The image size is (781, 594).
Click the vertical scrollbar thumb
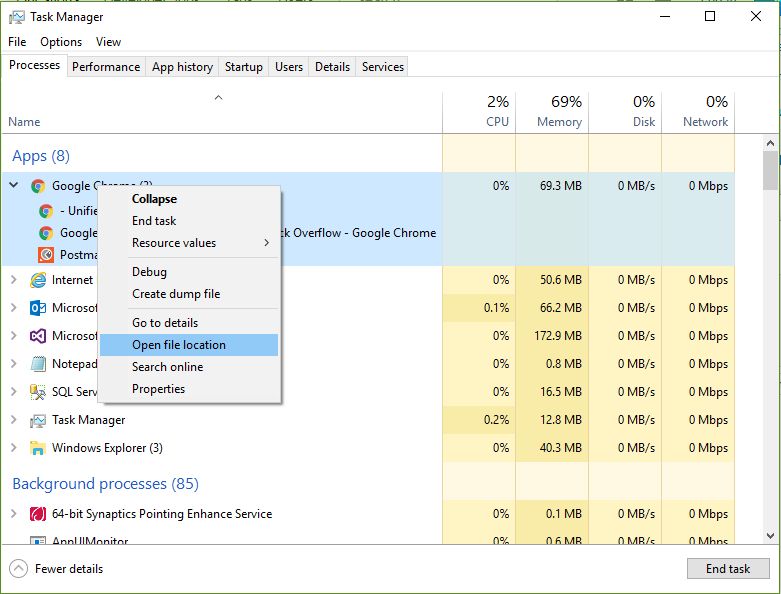tap(770, 170)
